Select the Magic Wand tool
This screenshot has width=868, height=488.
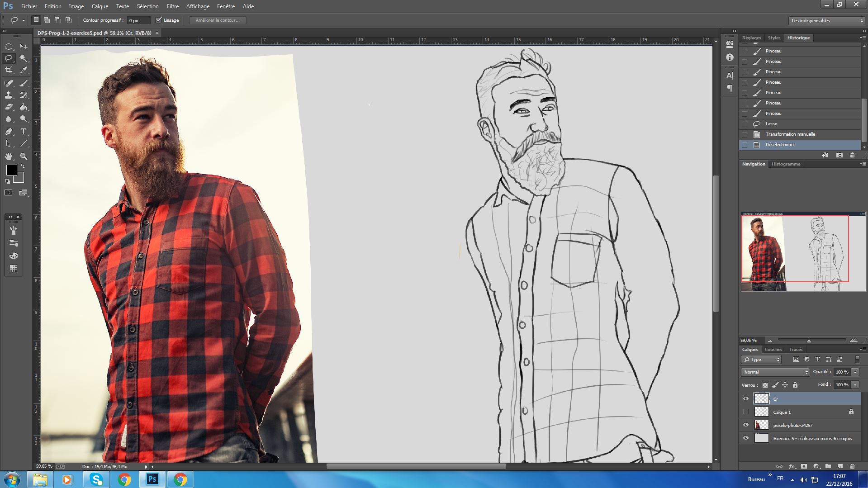coord(24,58)
